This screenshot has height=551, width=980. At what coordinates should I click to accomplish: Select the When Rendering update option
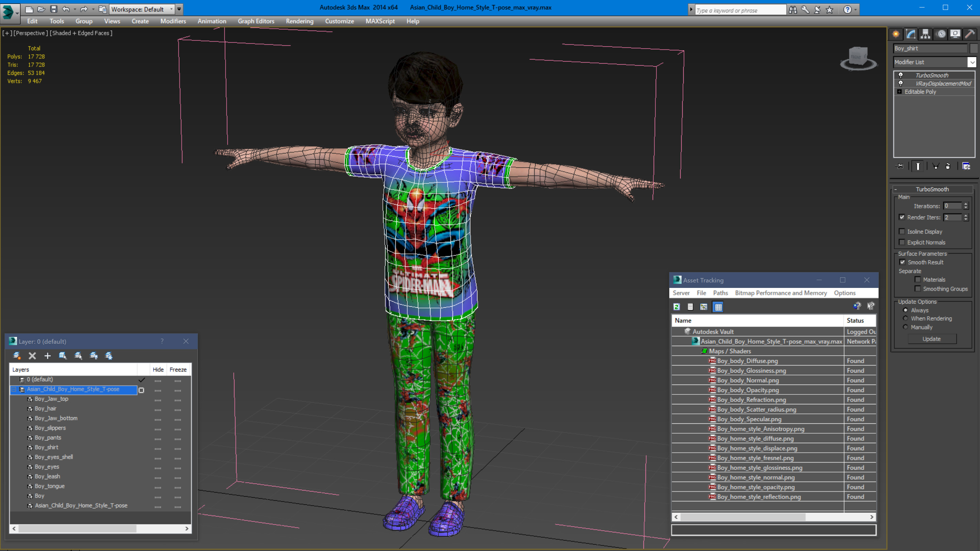[x=905, y=319]
